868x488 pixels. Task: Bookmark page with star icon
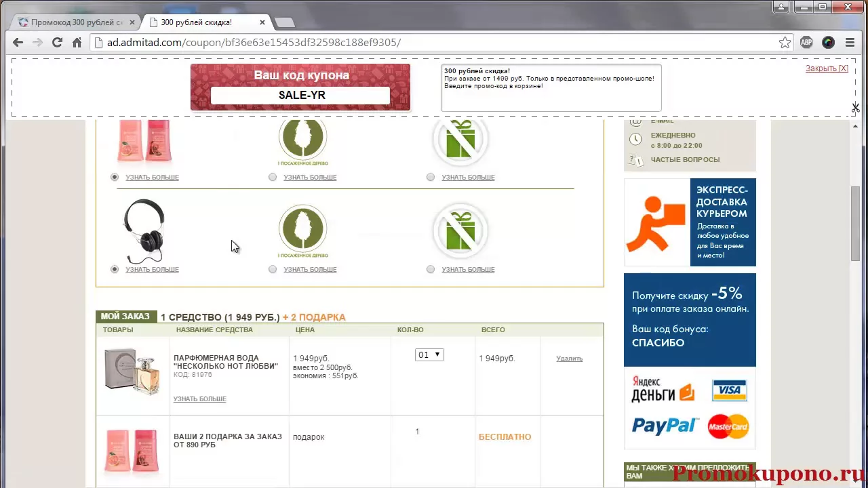click(x=785, y=43)
